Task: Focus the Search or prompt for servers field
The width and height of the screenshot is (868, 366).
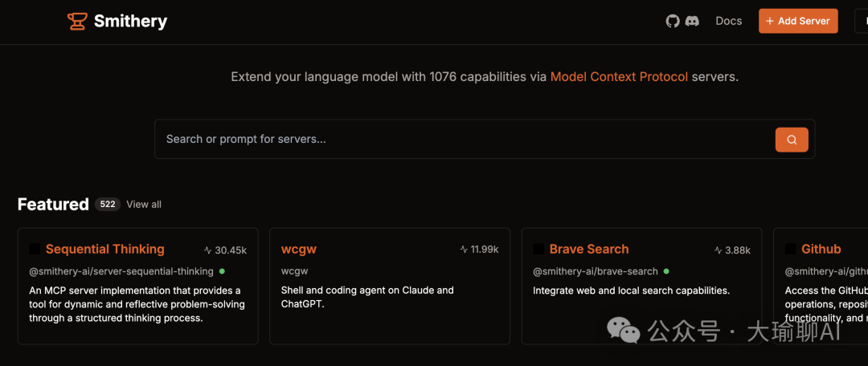Action: [465, 140]
